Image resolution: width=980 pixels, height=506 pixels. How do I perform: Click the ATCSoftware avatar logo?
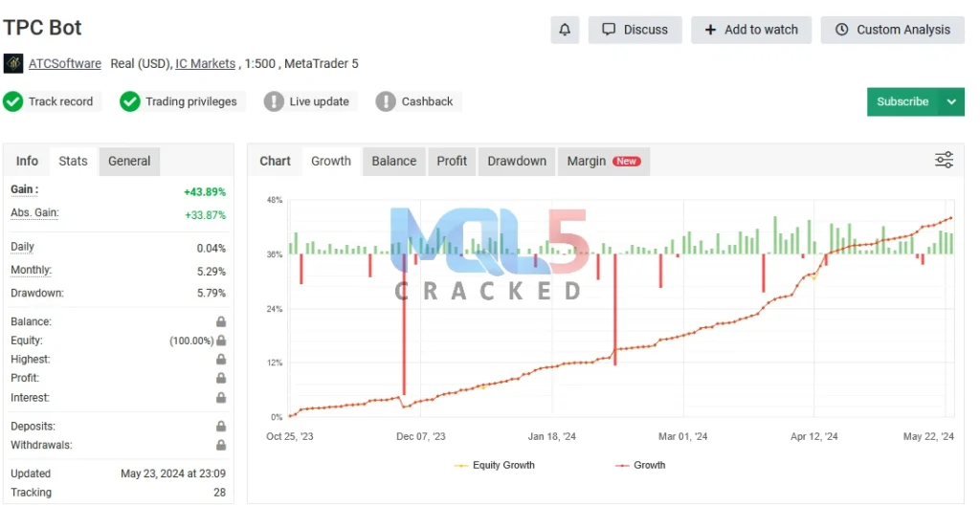tap(13, 64)
